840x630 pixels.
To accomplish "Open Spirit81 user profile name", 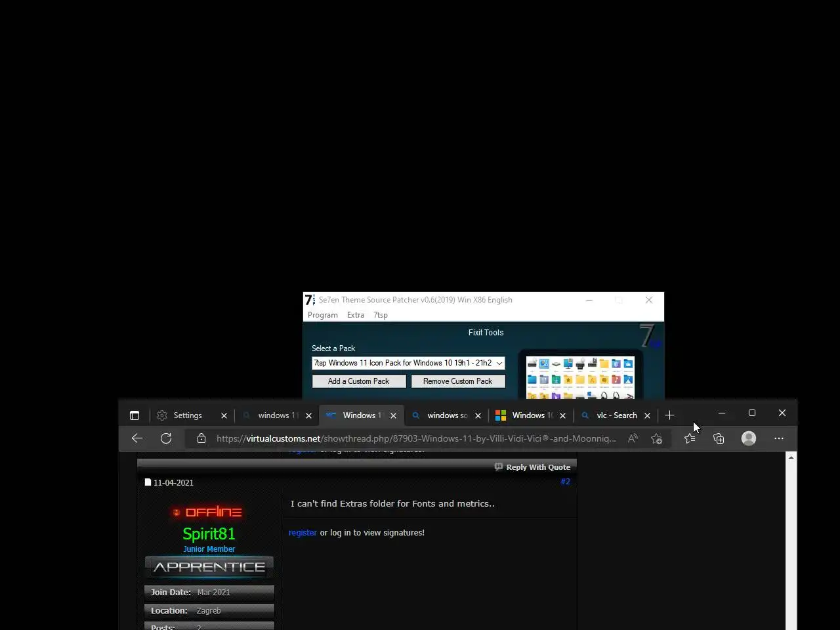I will click(x=209, y=534).
